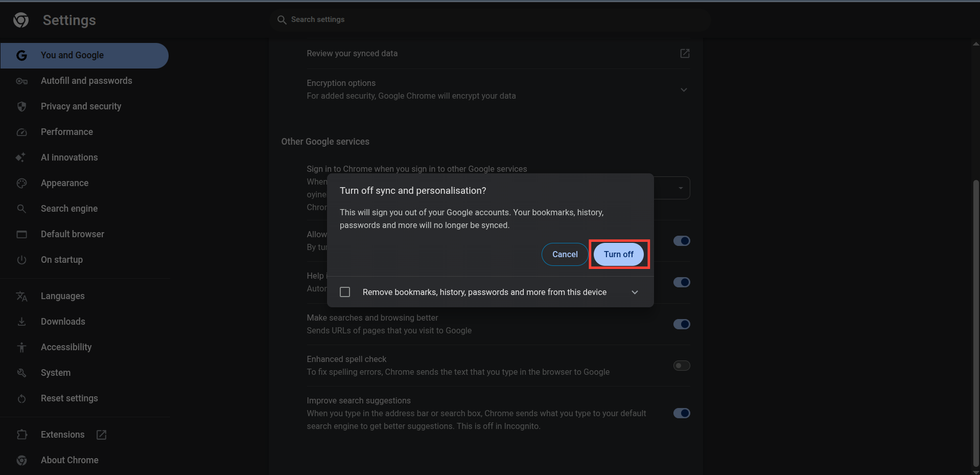The width and height of the screenshot is (980, 475).
Task: Select the On startup power icon
Action: 22,260
